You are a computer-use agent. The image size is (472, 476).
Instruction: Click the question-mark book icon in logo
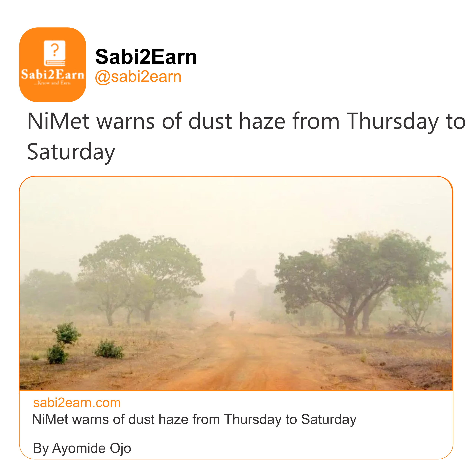pos(54,53)
